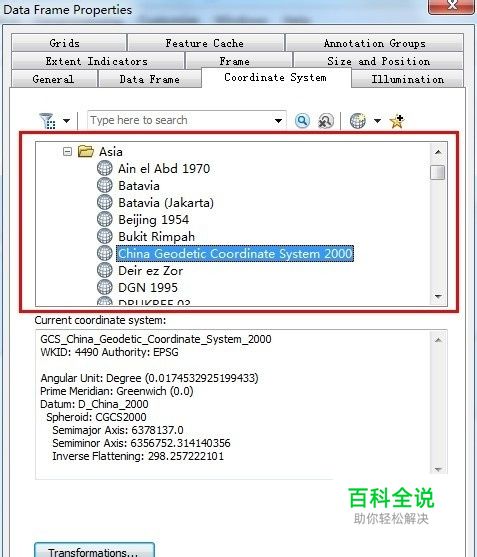The width and height of the screenshot is (477, 557).
Task: Click the spatial filter funnel icon
Action: pyautogui.click(x=47, y=121)
